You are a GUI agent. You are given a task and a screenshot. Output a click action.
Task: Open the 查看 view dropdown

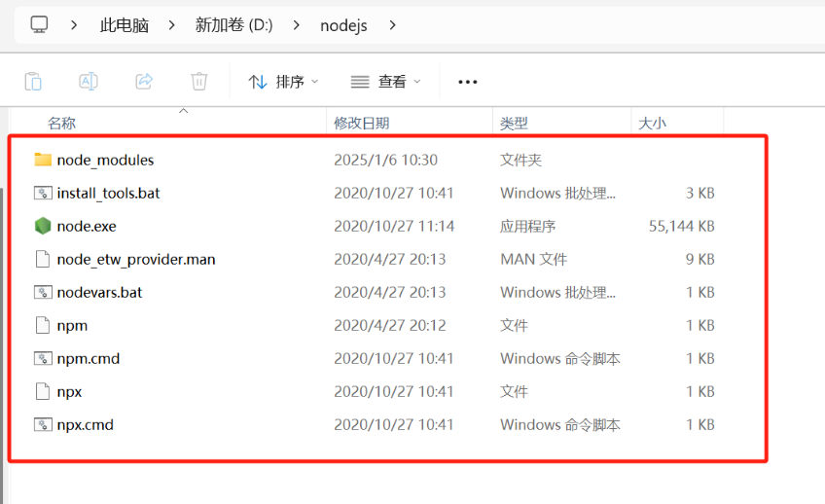click(385, 82)
